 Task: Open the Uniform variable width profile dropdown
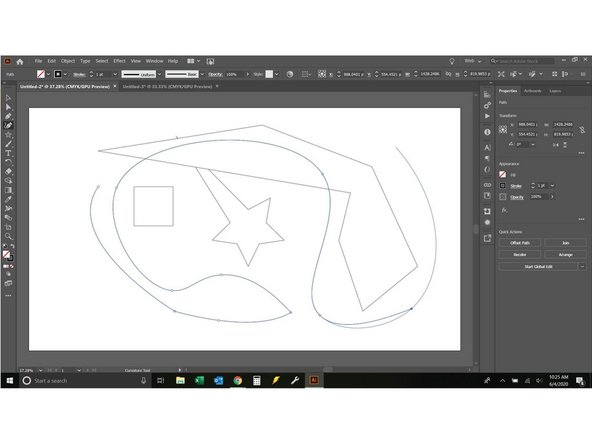coord(159,74)
